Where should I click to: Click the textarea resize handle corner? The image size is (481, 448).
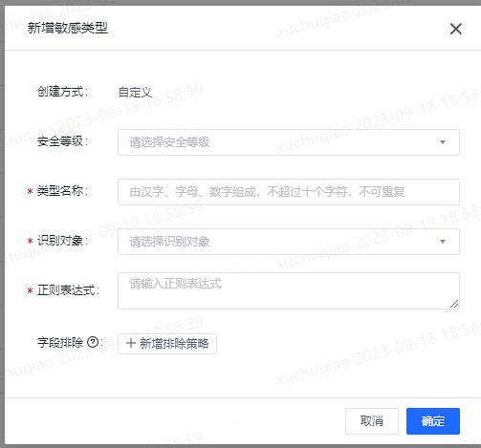[x=454, y=304]
